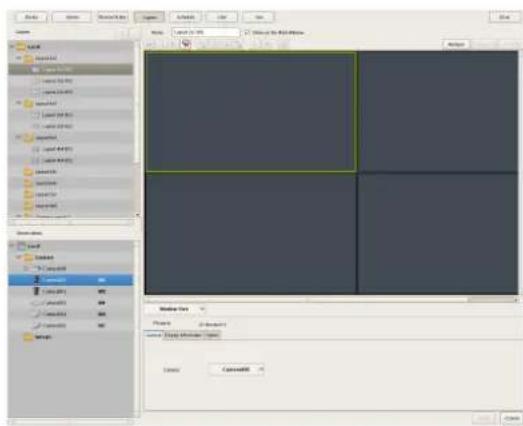Open the User section from the top button row
Screen dimensions: 523x426
222,17
